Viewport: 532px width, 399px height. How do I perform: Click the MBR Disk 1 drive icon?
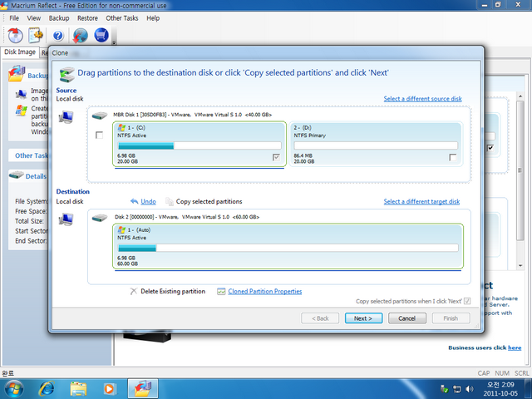(100, 116)
